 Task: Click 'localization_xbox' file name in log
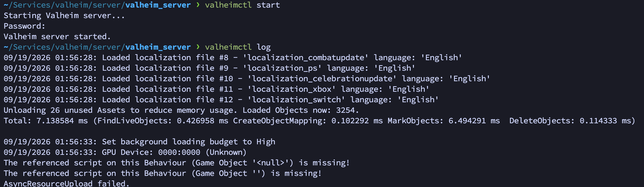(292, 89)
